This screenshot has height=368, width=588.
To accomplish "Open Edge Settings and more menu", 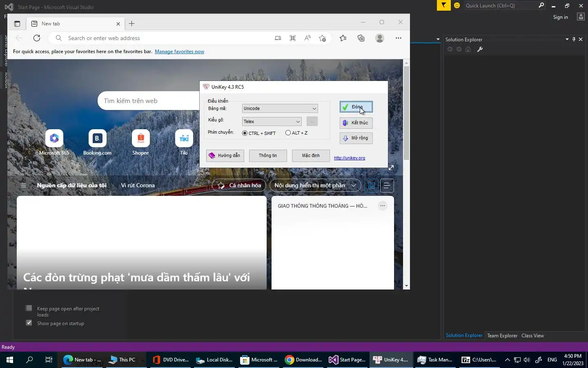I will 399,38.
